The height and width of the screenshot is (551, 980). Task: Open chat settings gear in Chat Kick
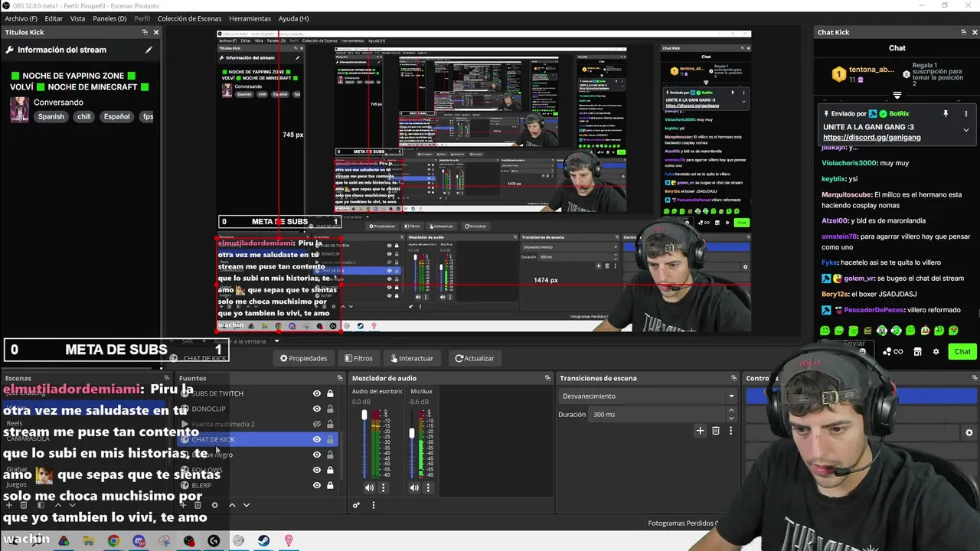(936, 351)
